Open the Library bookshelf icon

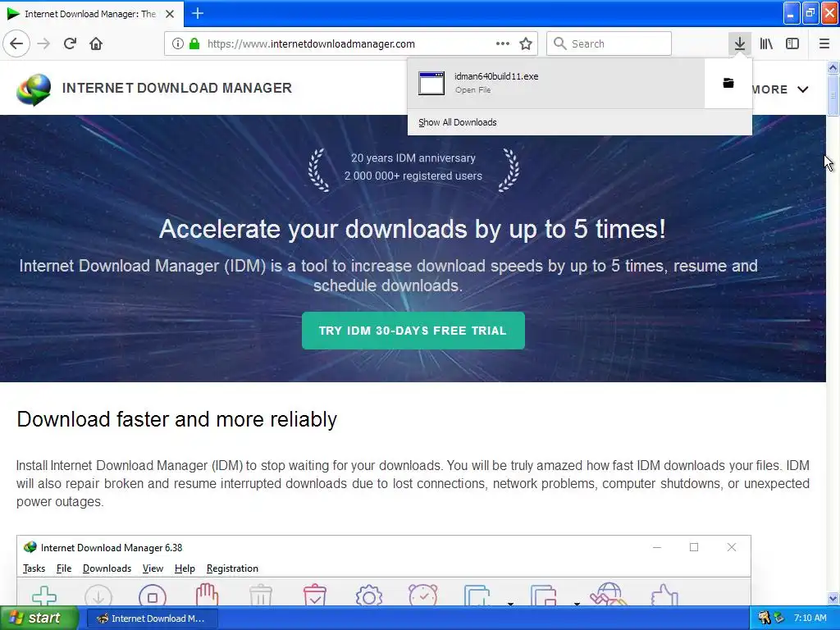766,43
